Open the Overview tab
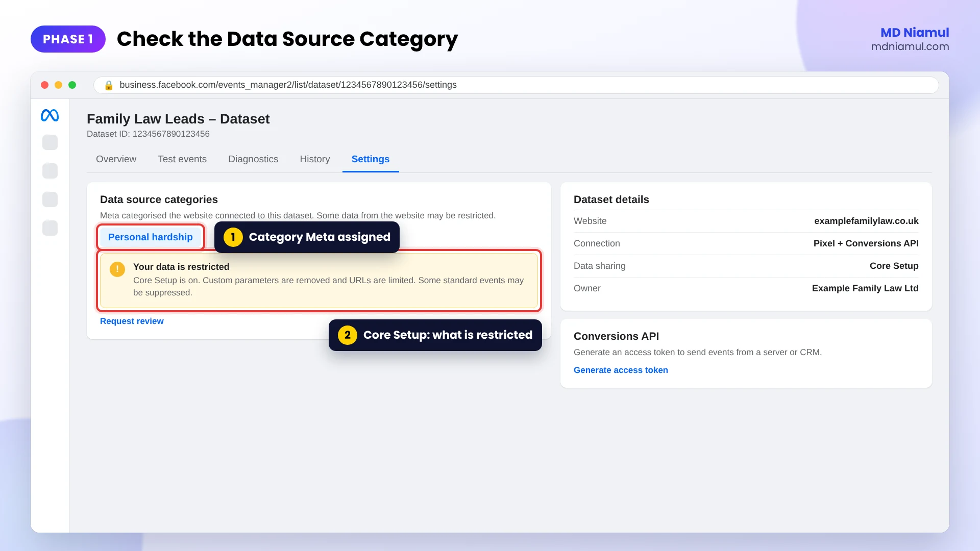 (116, 159)
